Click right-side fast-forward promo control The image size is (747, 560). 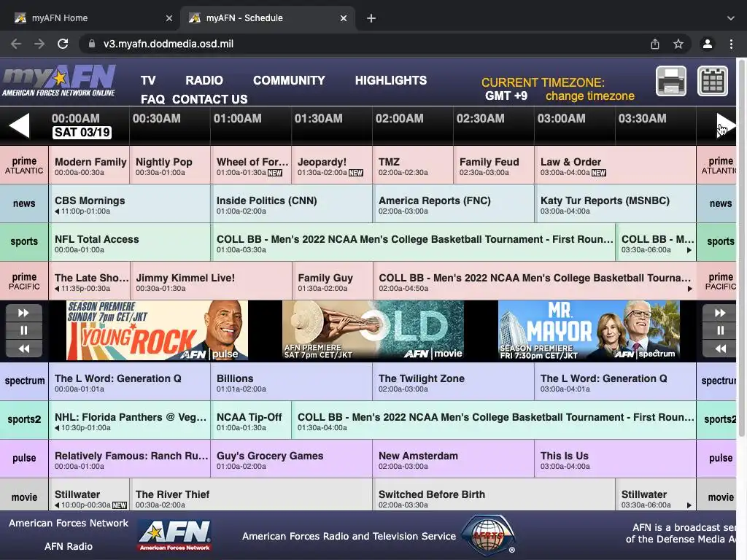click(720, 313)
